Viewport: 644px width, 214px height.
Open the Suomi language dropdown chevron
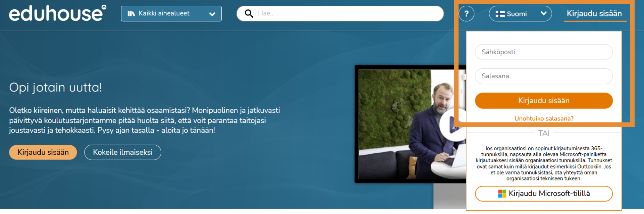pyautogui.click(x=544, y=14)
